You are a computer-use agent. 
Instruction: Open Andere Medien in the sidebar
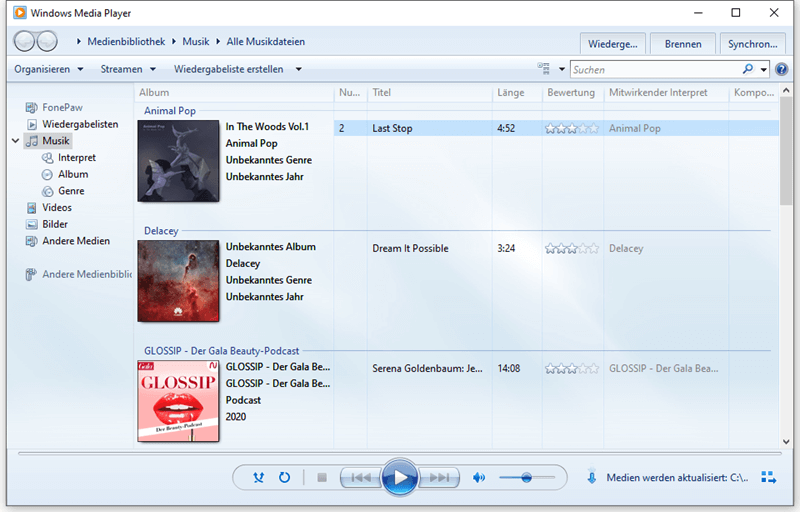(x=68, y=241)
